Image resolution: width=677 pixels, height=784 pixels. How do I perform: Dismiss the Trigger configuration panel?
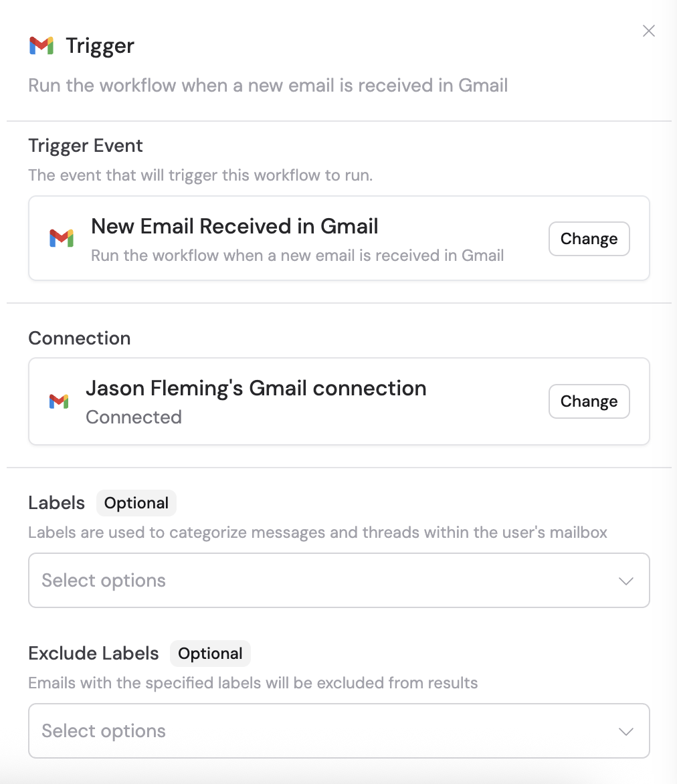click(648, 31)
